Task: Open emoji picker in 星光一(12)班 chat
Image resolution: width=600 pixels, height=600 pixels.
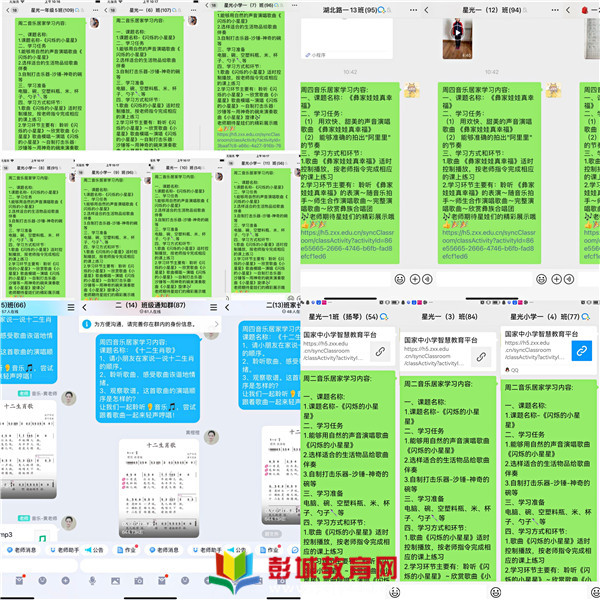Action: 541,279
